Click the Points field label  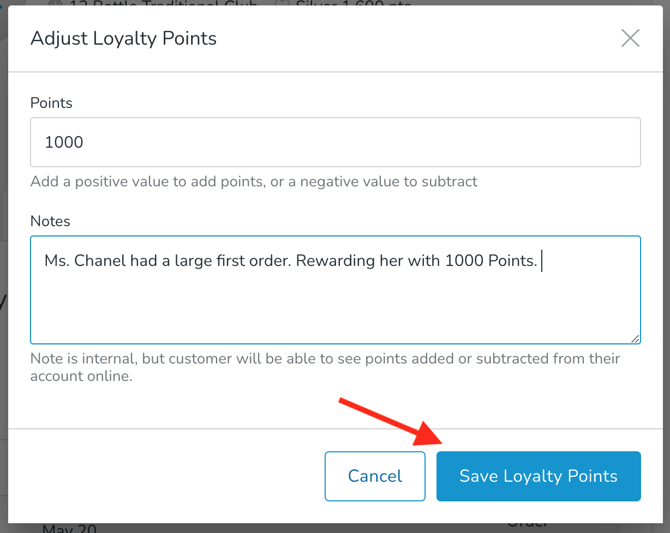pyautogui.click(x=51, y=103)
